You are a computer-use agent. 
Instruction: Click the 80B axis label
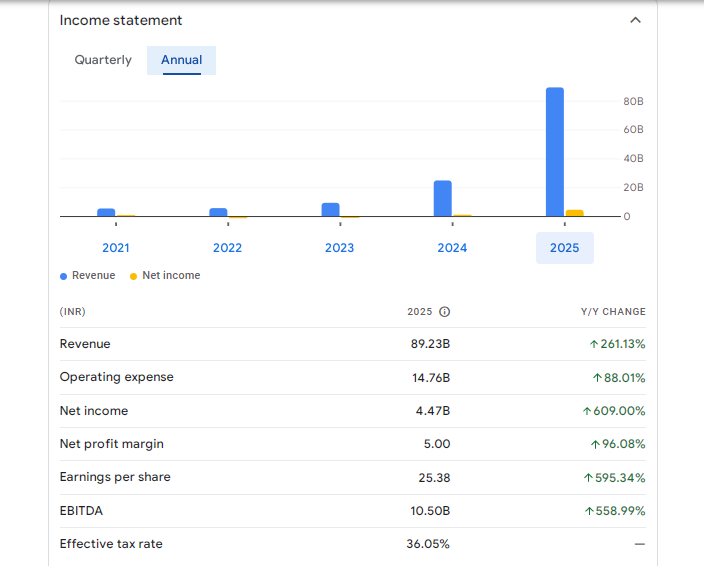633,101
